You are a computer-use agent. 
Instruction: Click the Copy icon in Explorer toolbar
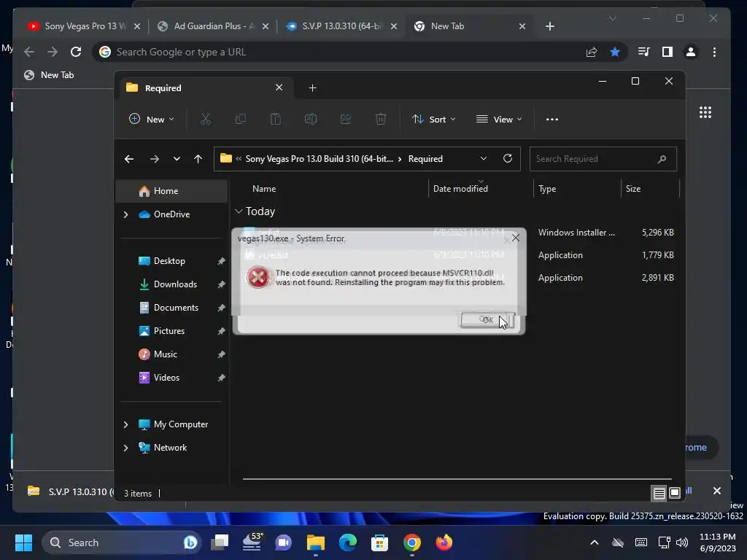click(241, 119)
